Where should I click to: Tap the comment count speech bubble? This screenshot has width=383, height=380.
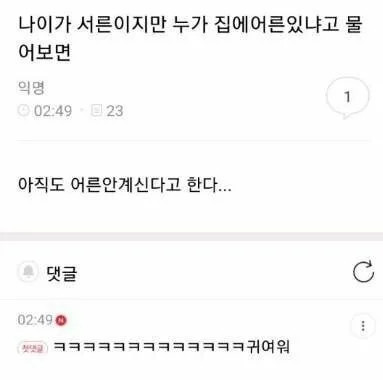347,98
